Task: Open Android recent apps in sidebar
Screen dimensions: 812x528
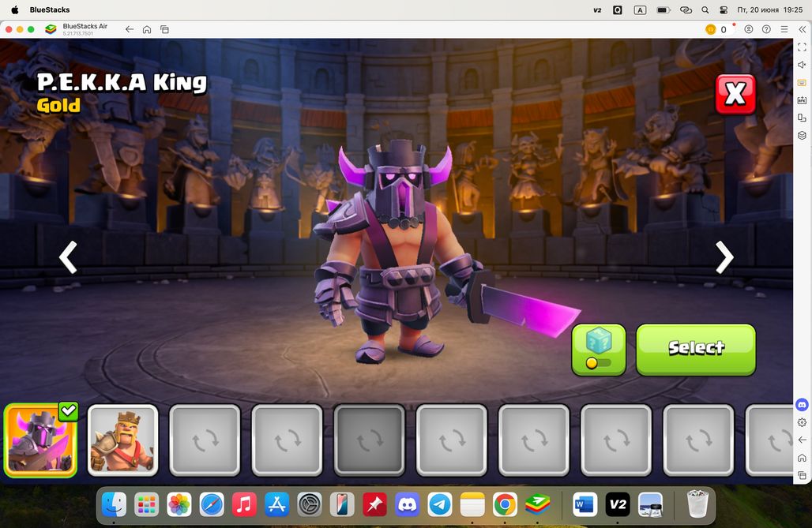Action: (x=803, y=475)
